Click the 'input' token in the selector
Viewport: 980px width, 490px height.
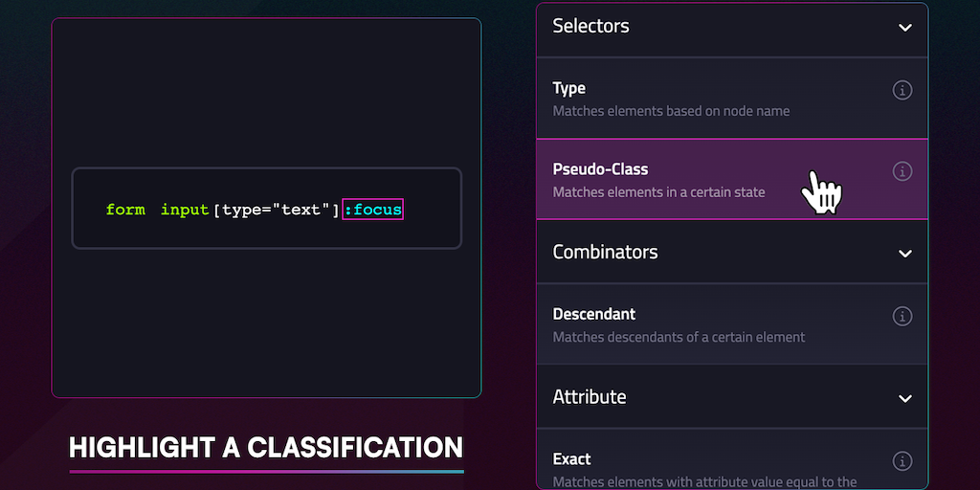pyautogui.click(x=185, y=210)
